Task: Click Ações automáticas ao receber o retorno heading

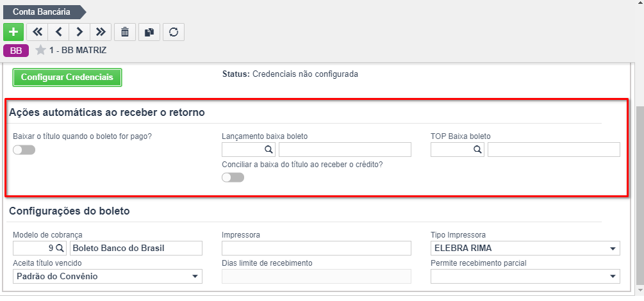Action: click(107, 112)
